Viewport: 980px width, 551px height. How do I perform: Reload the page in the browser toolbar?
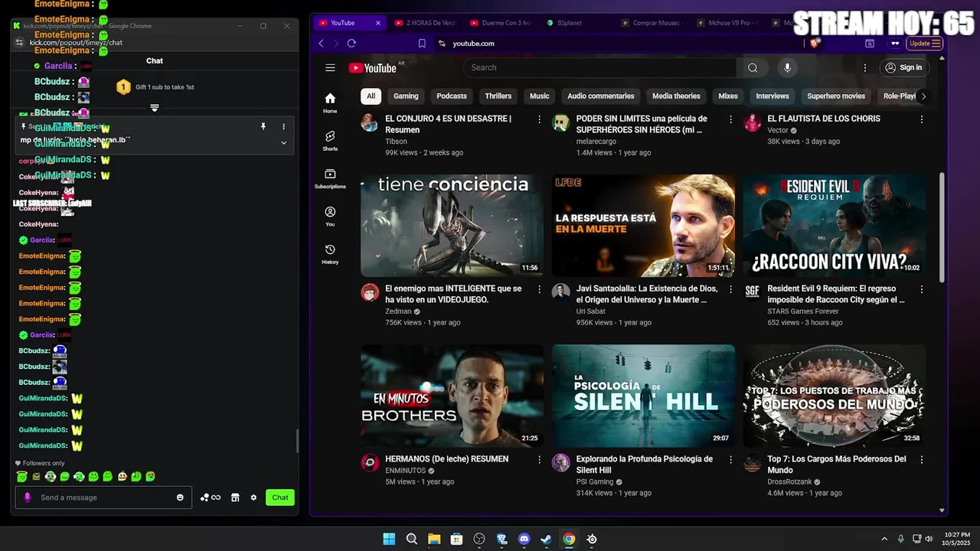(x=351, y=44)
